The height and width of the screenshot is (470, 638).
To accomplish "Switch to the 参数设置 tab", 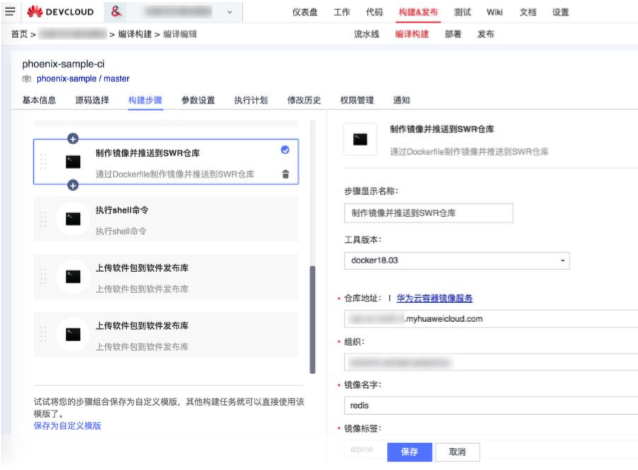I will (198, 100).
